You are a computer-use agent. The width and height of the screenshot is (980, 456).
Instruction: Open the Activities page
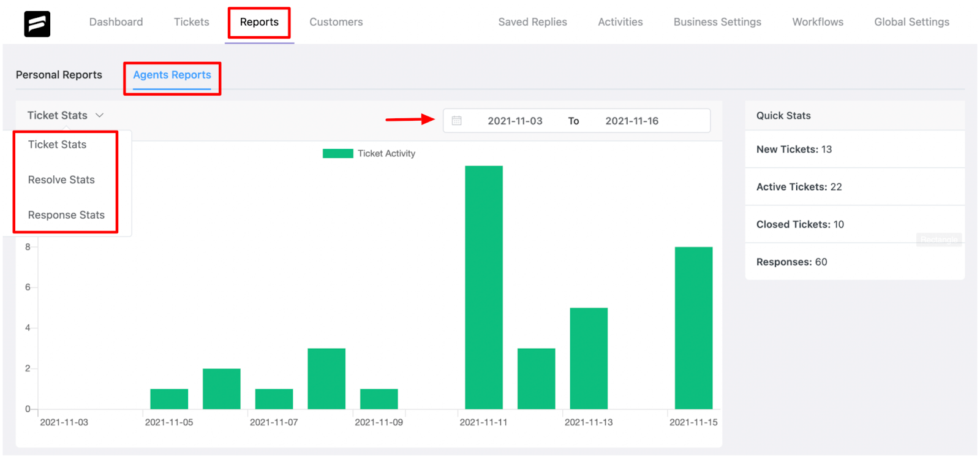(x=620, y=22)
